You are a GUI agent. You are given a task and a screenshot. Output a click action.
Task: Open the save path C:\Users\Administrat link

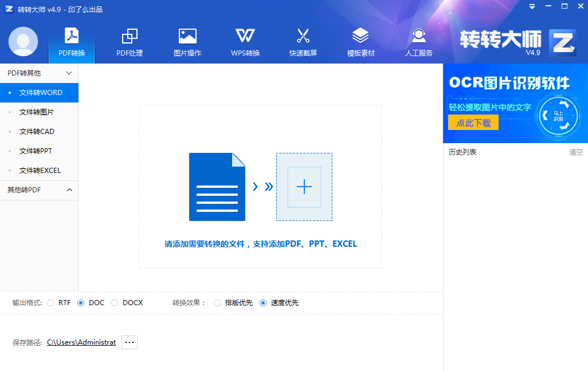pos(81,342)
